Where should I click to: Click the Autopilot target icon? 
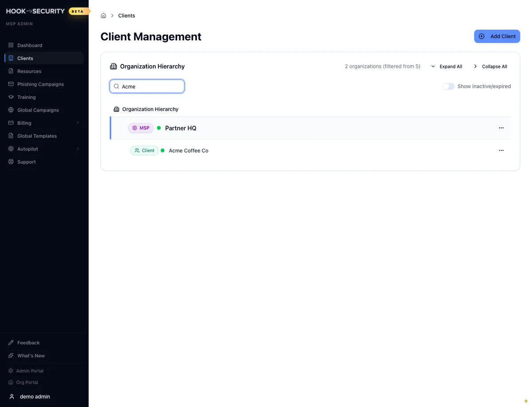click(11, 149)
